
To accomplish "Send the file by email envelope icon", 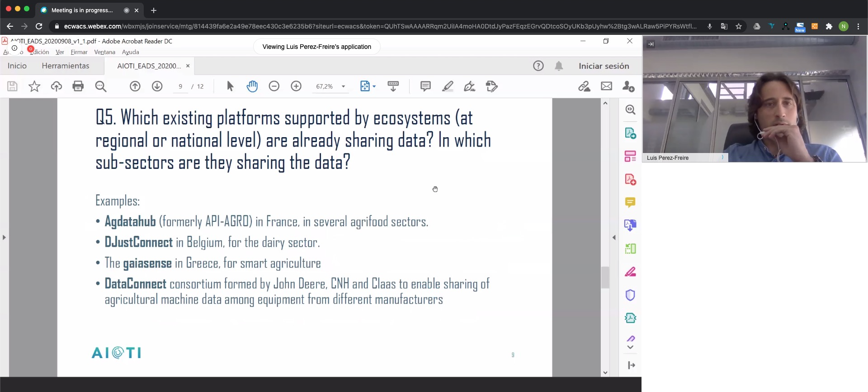I will (606, 86).
